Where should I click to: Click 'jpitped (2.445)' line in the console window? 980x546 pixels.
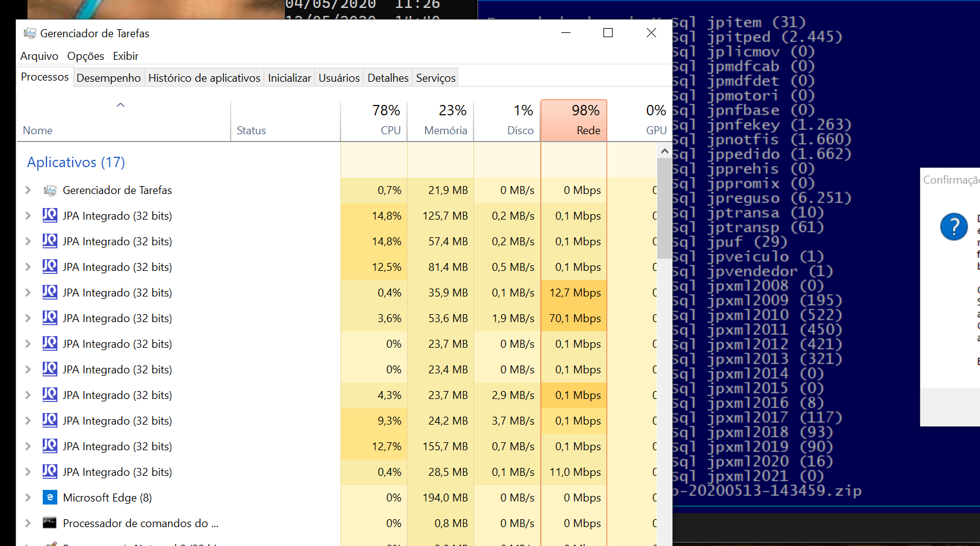pyautogui.click(x=774, y=37)
